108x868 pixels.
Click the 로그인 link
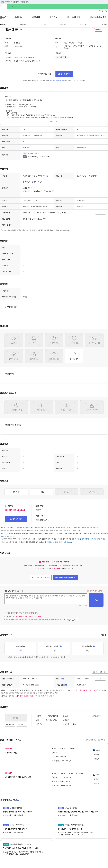pyautogui.click(x=101, y=11)
